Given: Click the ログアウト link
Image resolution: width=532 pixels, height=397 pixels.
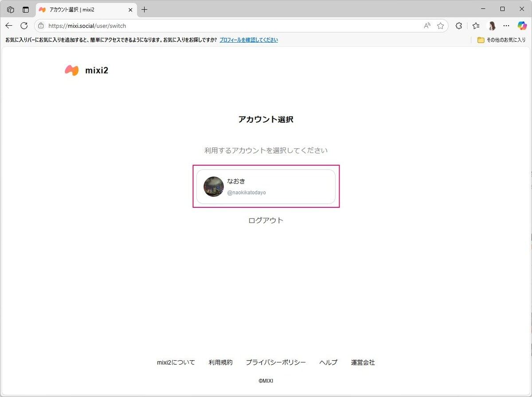Looking at the screenshot, I should click(266, 220).
